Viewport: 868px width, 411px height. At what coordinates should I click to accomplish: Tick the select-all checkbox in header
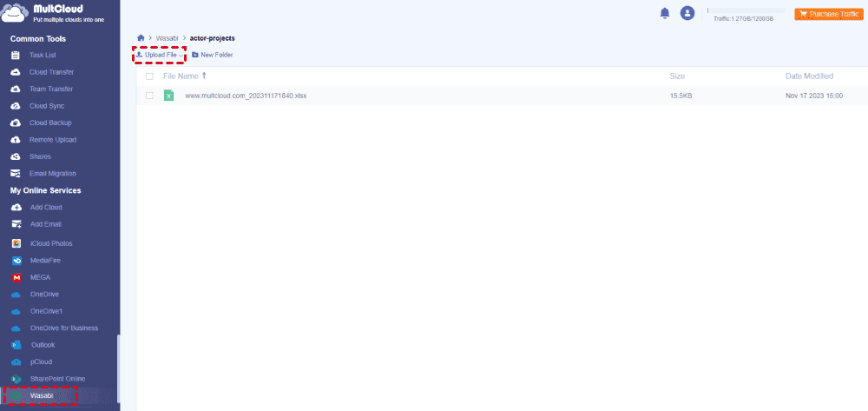pos(149,76)
